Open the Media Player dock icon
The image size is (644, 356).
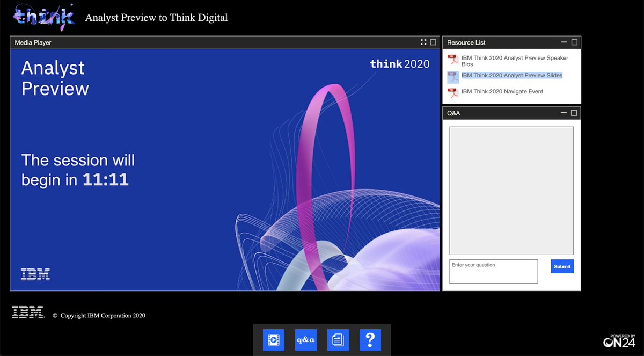pos(274,340)
